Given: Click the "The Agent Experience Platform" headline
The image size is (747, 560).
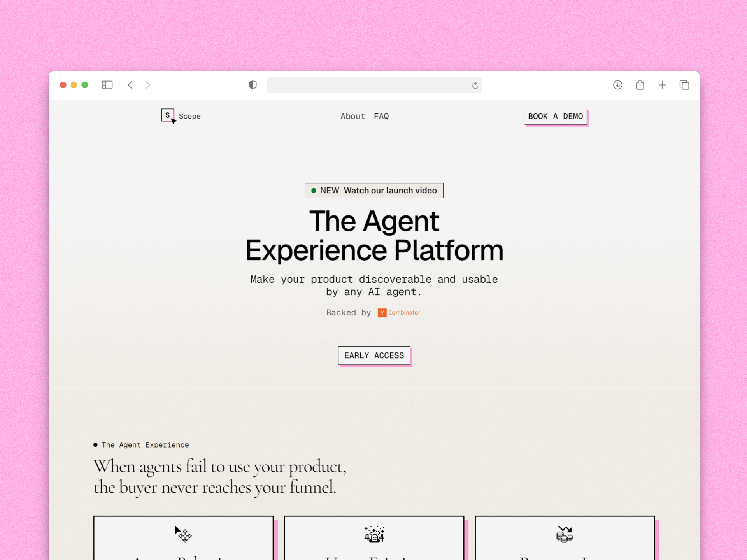Looking at the screenshot, I should pos(374,236).
